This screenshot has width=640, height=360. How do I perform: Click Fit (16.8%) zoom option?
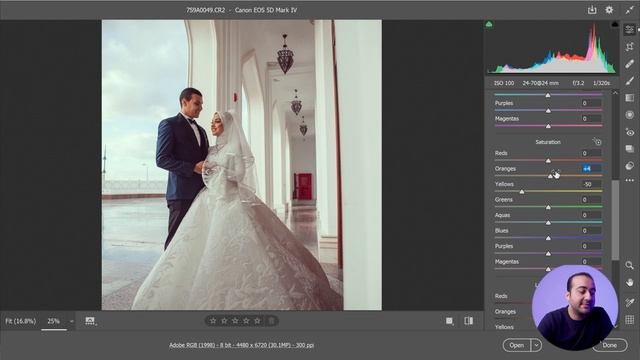tap(20, 322)
